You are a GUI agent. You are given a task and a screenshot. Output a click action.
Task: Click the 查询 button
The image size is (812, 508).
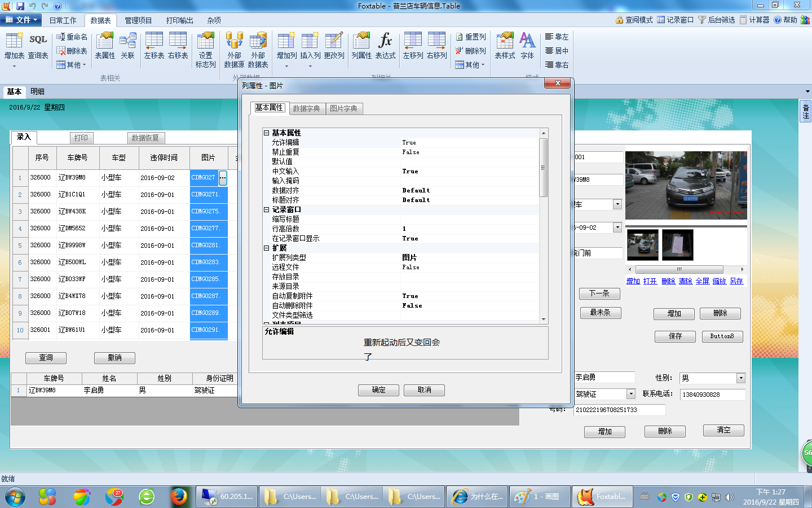(46, 358)
